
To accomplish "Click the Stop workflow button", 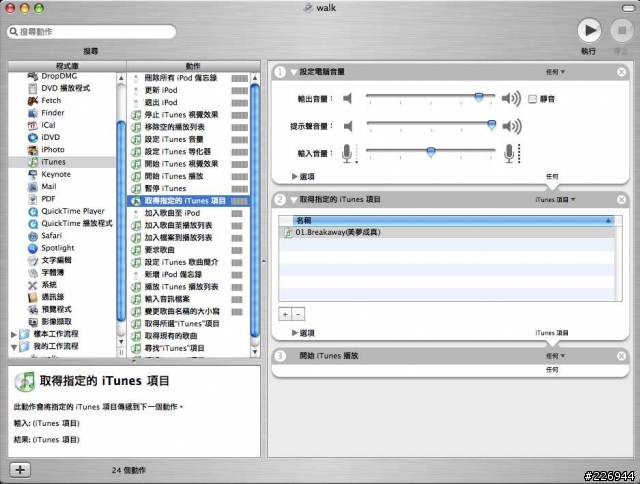I will click(622, 31).
